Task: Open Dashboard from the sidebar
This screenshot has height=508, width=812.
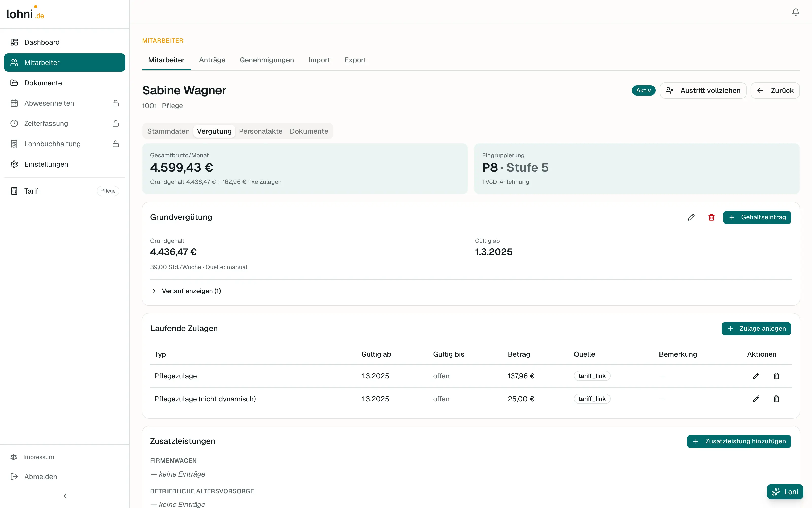Action: coord(64,42)
